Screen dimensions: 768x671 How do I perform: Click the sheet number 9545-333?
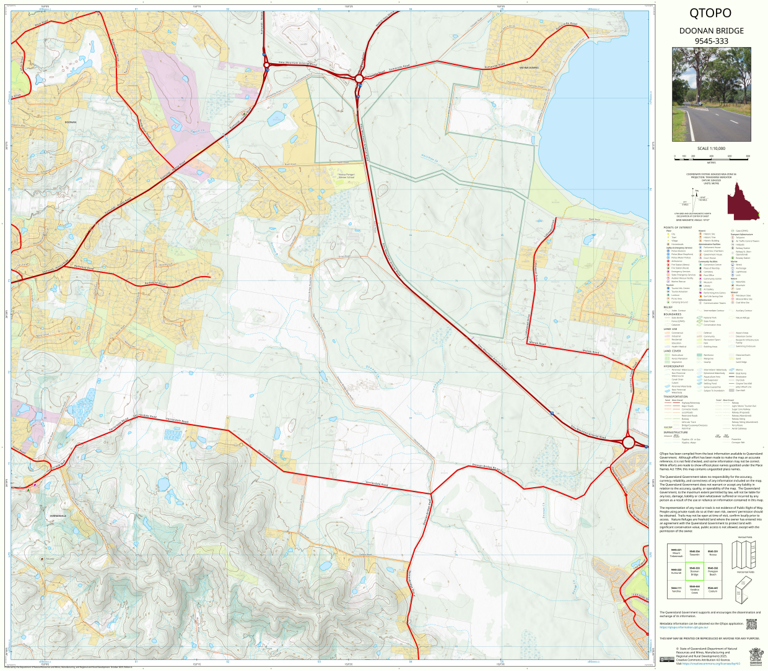coord(711,41)
